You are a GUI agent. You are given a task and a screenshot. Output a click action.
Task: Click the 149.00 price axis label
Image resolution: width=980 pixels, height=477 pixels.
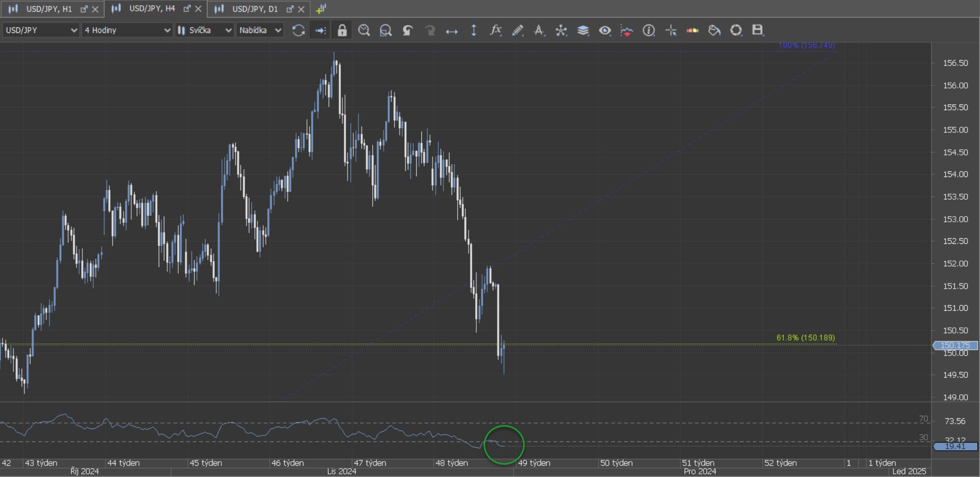pyautogui.click(x=955, y=397)
